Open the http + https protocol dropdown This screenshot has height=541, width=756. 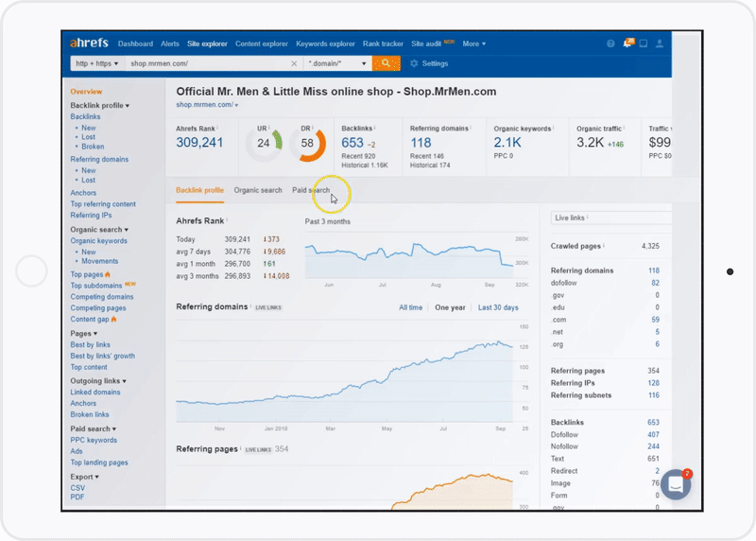[x=97, y=63]
